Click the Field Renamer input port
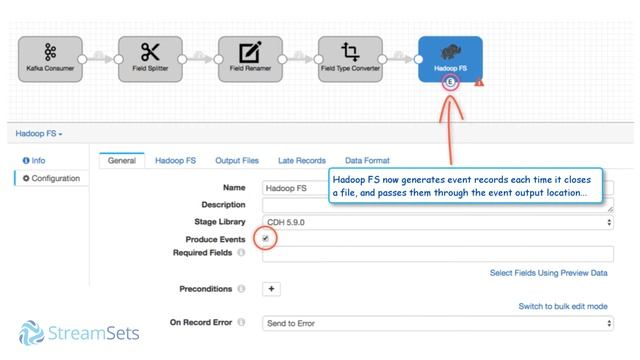640x360 pixels. click(218, 59)
